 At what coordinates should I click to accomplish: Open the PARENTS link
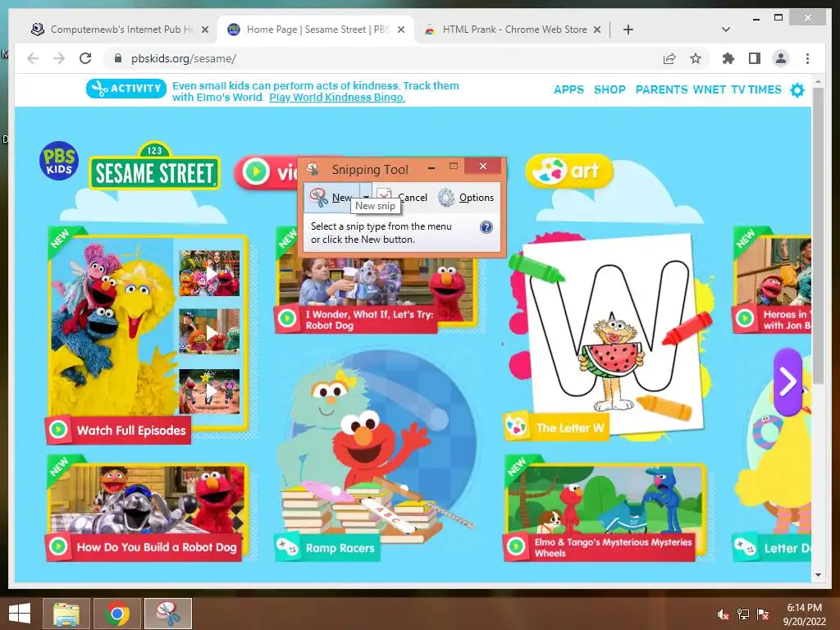click(x=661, y=89)
